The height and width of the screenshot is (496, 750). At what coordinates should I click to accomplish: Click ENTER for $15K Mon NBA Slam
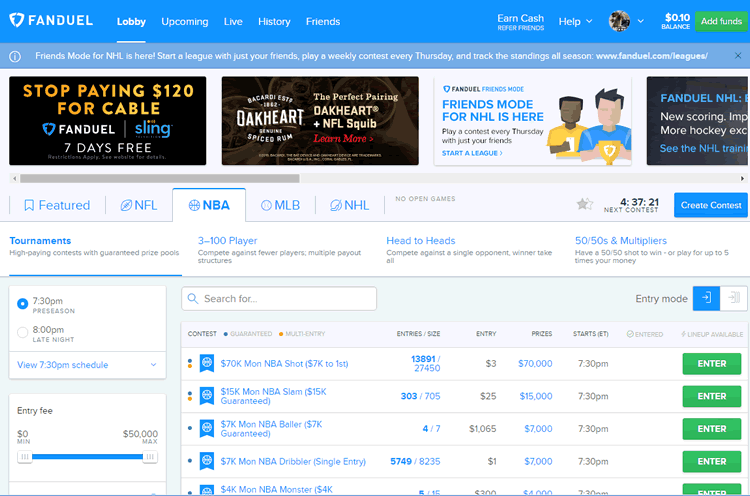712,396
